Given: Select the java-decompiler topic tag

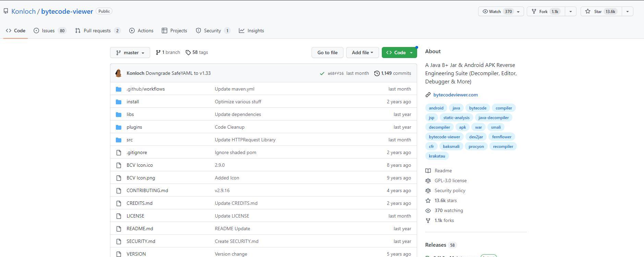Looking at the screenshot, I should click(x=494, y=118).
